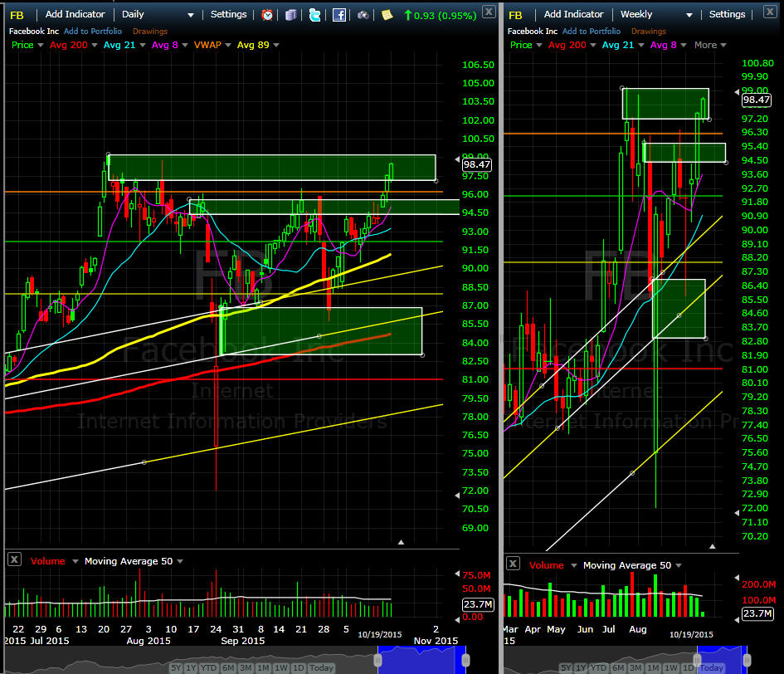Click the FB ticker symbol in weekly chart
This screenshot has width=784, height=674.
(x=515, y=15)
